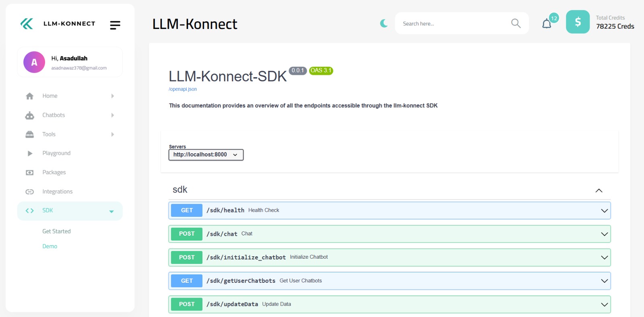
Task: Click the Search here input field
Action: 453,24
